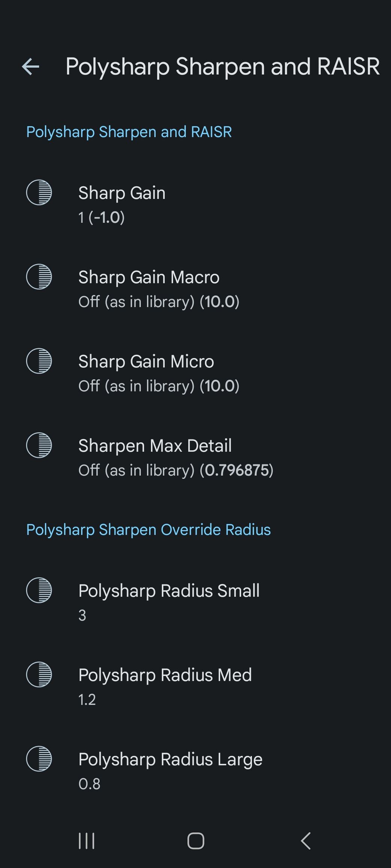Open Sharp Gain Micro options
The width and height of the screenshot is (391, 868).
(195, 373)
